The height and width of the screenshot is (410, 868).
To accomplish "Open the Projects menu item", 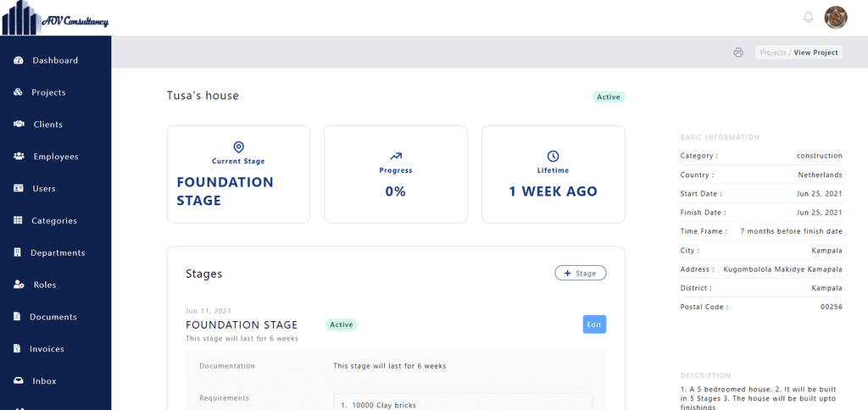I will click(x=48, y=92).
